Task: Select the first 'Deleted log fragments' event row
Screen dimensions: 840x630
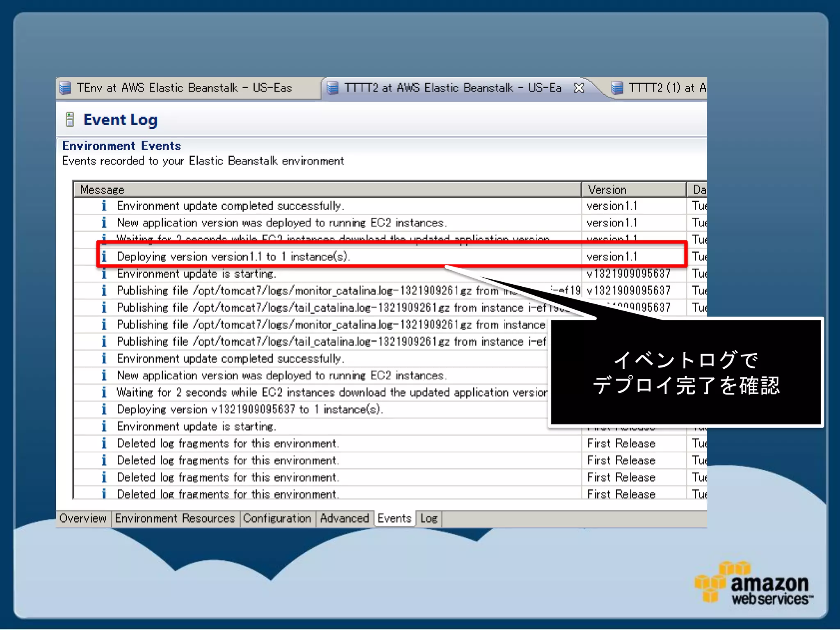Action: (x=228, y=443)
